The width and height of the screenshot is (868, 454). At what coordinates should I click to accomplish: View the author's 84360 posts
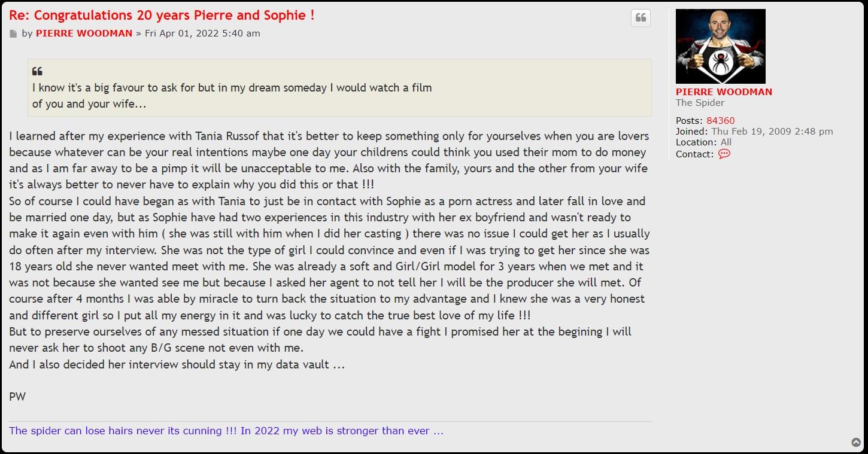tap(720, 121)
